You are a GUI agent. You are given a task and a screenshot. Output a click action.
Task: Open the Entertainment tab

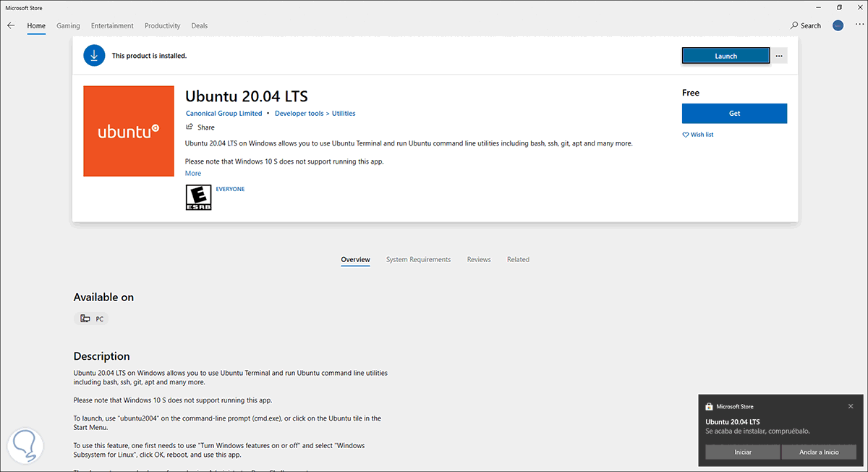tap(112, 25)
